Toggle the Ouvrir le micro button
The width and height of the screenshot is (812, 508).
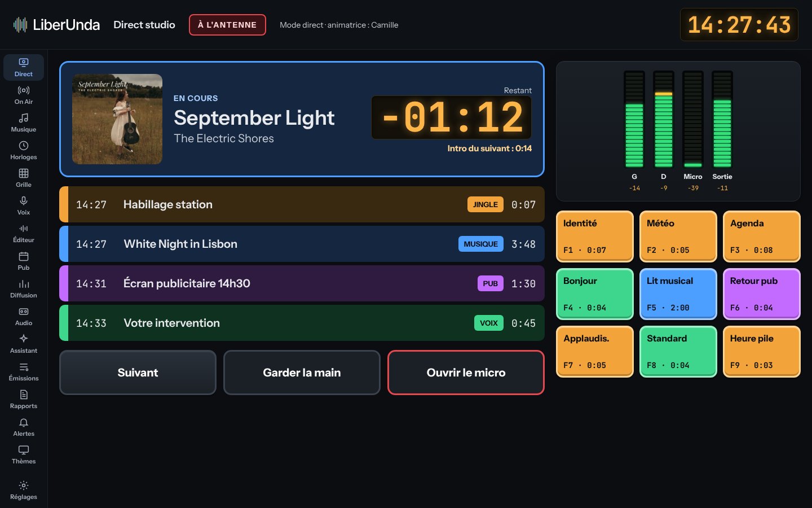[466, 373]
